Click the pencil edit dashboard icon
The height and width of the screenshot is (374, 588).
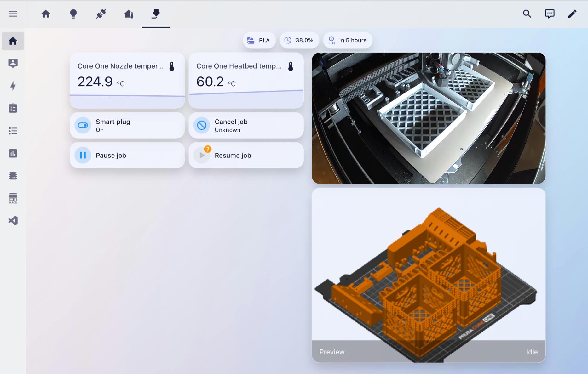(572, 14)
